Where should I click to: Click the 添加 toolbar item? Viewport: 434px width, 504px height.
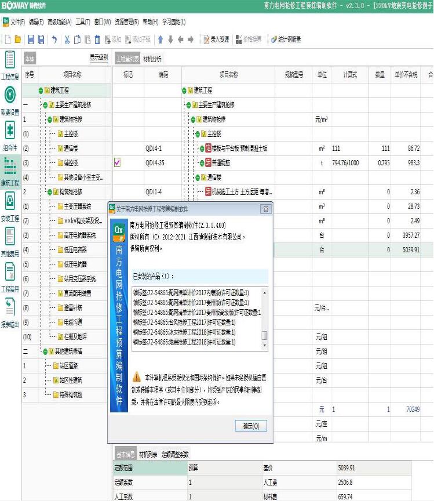[113, 39]
